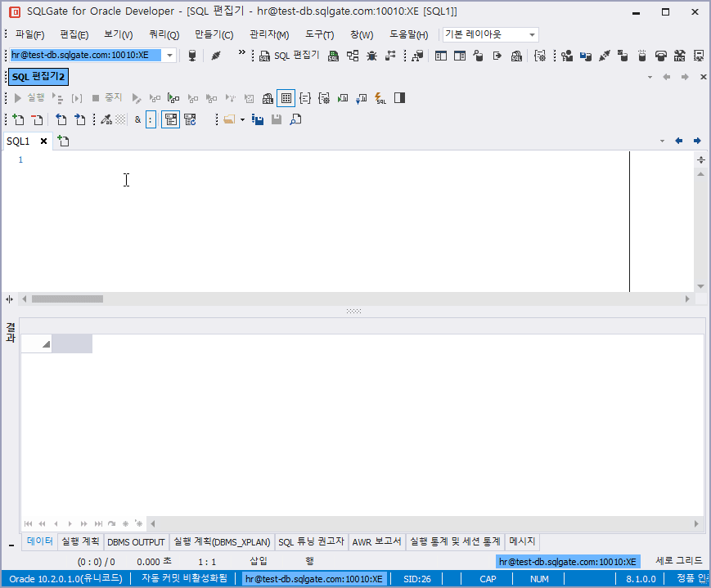Switch to the 실행 계획 result tab
Viewport: 711px width, 588px height.
click(80, 541)
